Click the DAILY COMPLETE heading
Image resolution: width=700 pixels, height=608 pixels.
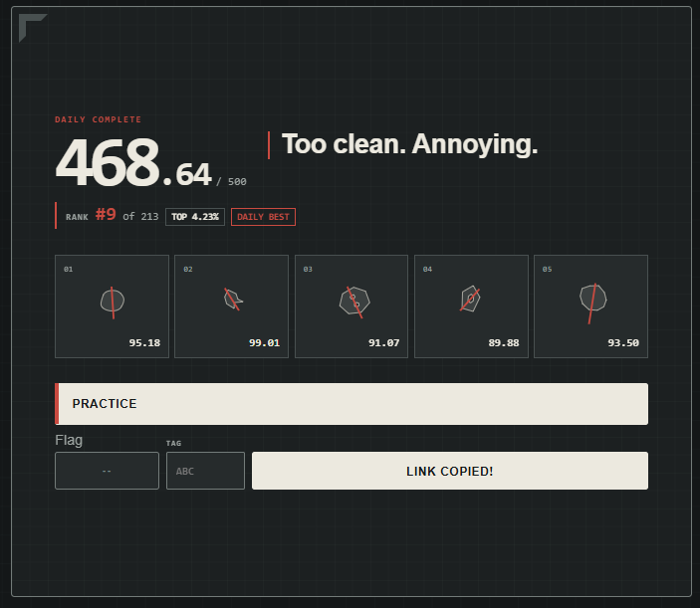click(x=99, y=119)
